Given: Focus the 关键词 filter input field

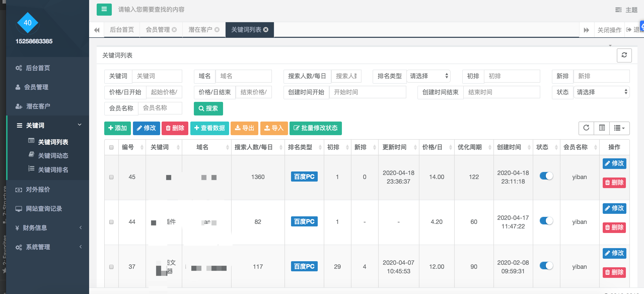Looking at the screenshot, I should point(157,76).
